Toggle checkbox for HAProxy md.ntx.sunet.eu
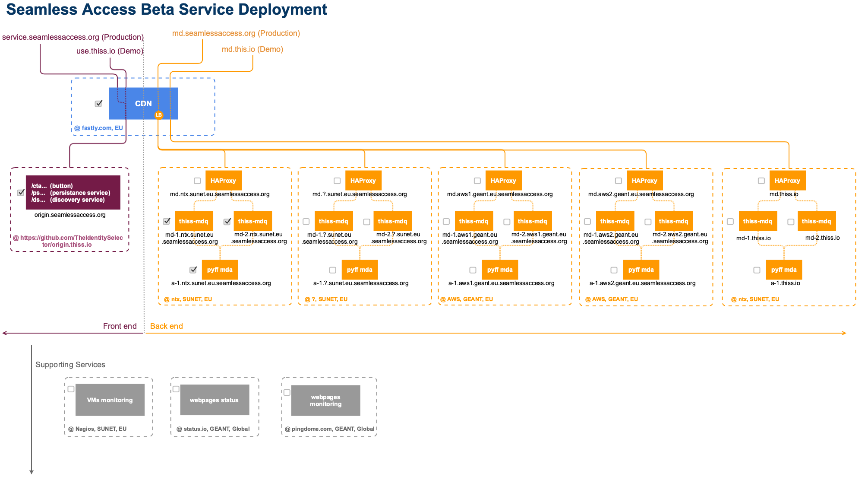The width and height of the screenshot is (868, 496). 197,181
